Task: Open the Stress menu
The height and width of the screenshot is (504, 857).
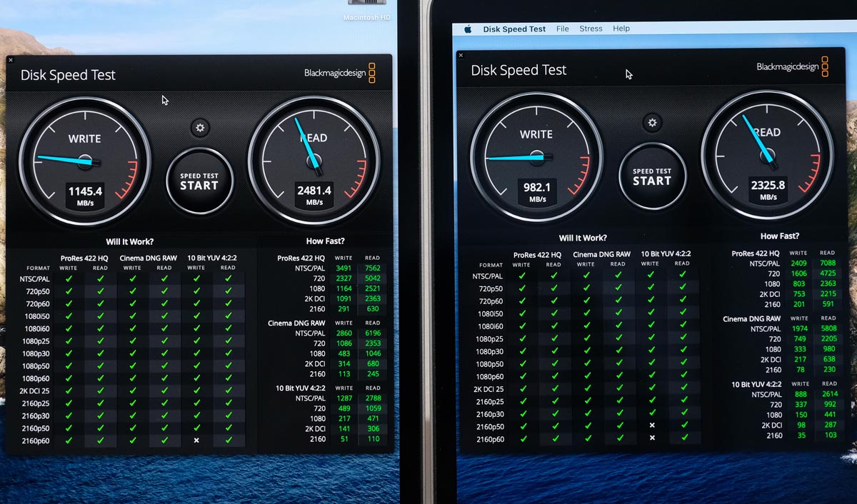Action: [x=591, y=29]
